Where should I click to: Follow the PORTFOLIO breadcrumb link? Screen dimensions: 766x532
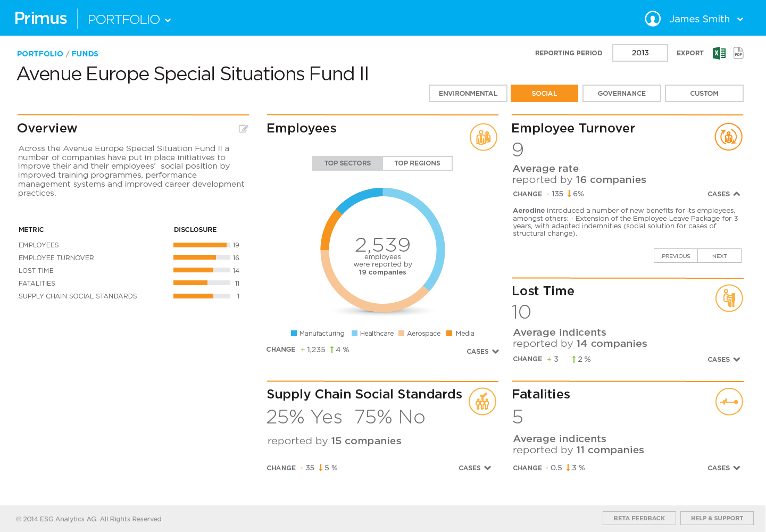(40, 54)
